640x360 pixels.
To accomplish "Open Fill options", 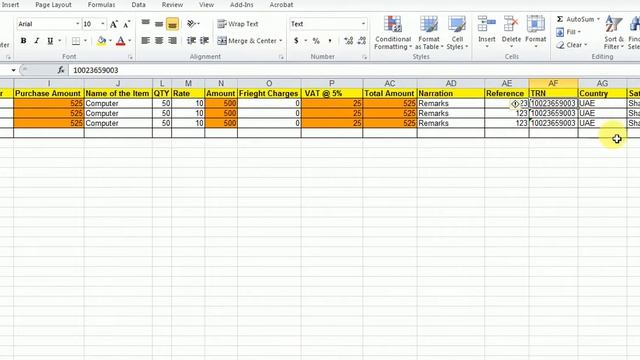I will click(x=569, y=32).
